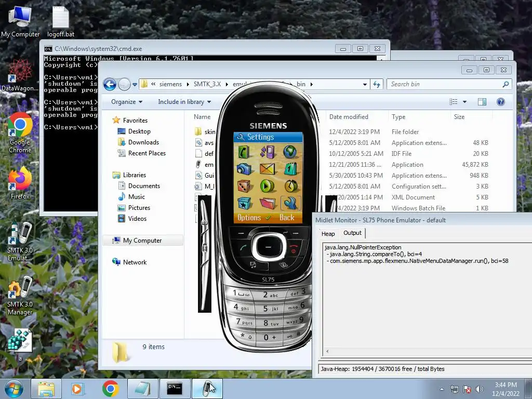Open the green Media player icon on the phone
The image size is (532, 399).
(268, 186)
